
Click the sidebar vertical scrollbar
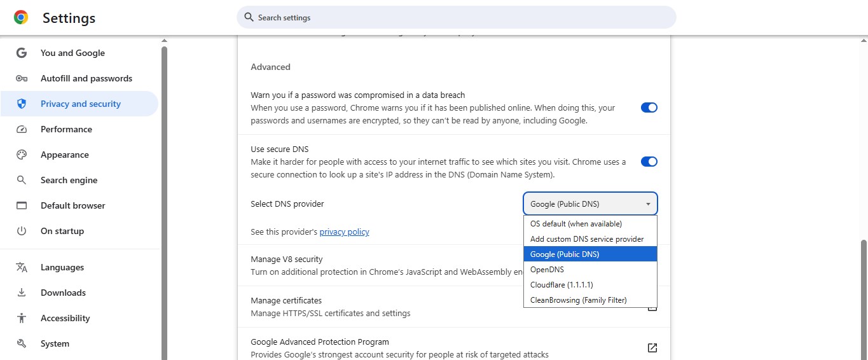(164, 204)
